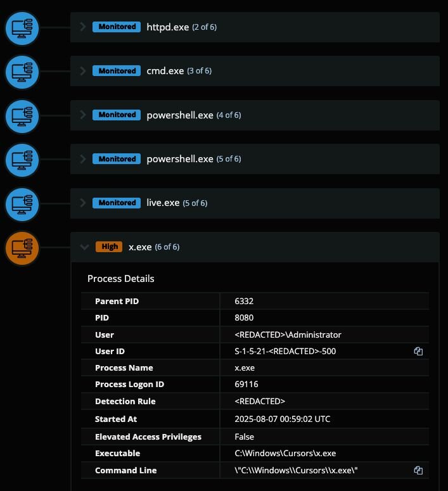This screenshot has width=448, height=491.
Task: Expand chevron for powershell.exe (4 of 6)
Action: [82, 115]
